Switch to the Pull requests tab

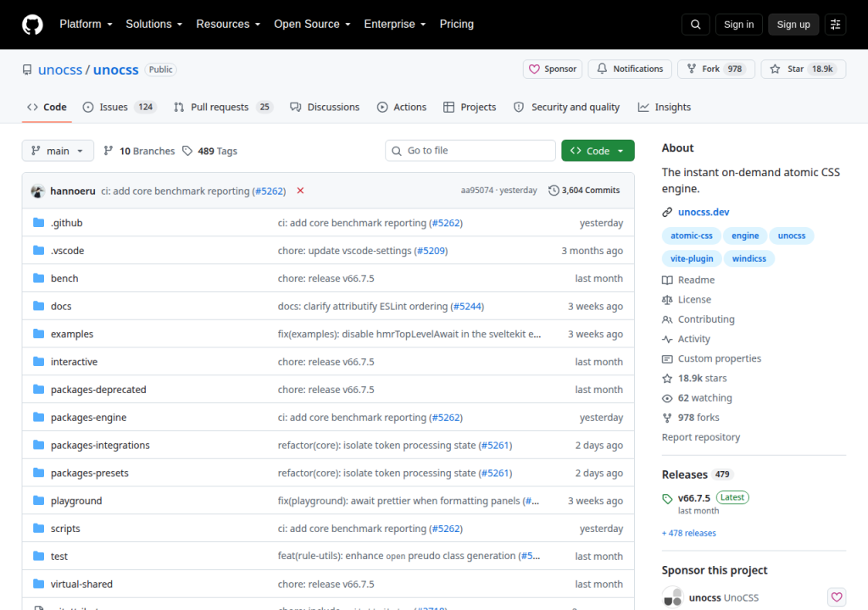(x=223, y=107)
